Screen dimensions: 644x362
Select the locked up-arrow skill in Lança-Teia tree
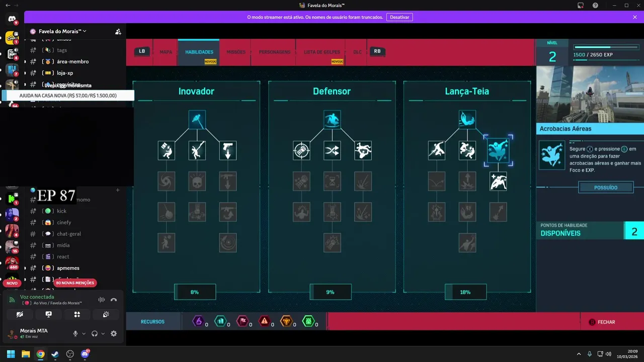pos(467,181)
